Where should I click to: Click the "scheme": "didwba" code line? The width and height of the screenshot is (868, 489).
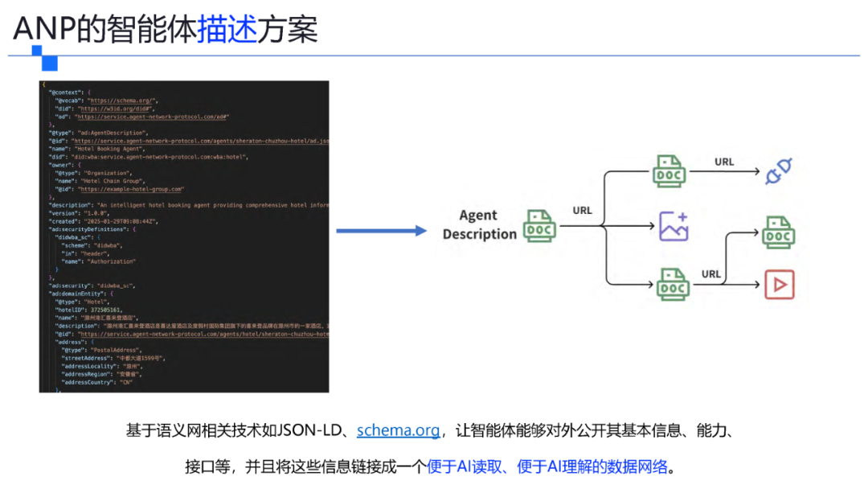coord(92,245)
